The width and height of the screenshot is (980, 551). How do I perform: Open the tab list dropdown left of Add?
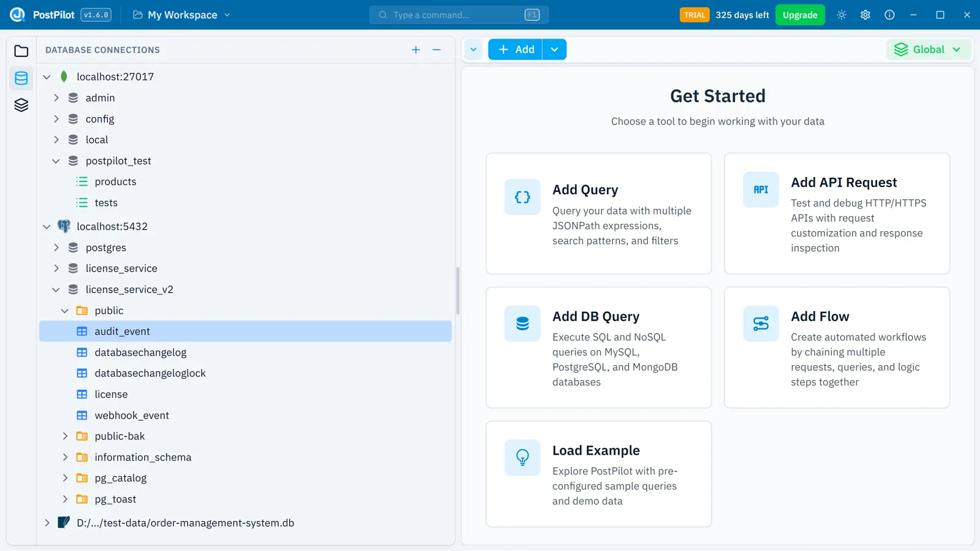coord(473,50)
